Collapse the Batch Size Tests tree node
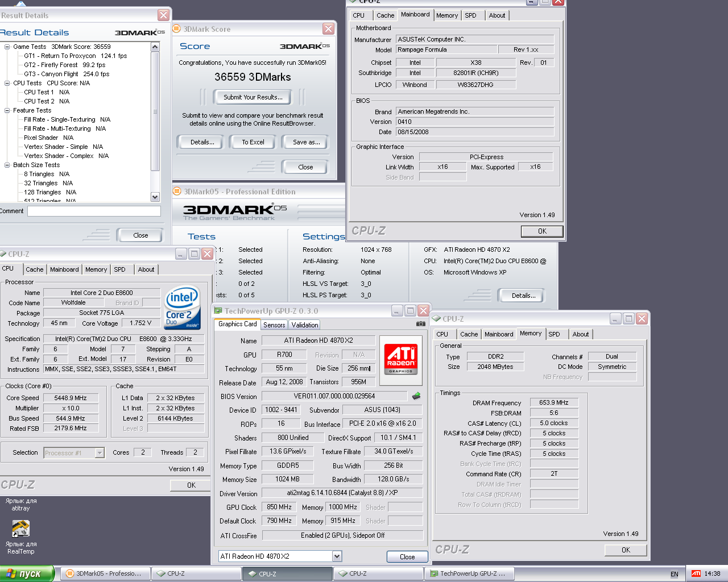728x582 pixels. 7,165
